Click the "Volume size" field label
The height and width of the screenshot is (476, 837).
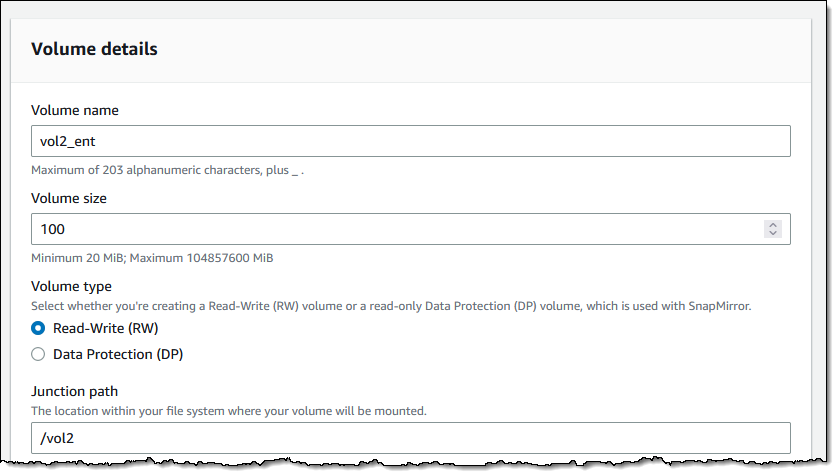tap(69, 199)
